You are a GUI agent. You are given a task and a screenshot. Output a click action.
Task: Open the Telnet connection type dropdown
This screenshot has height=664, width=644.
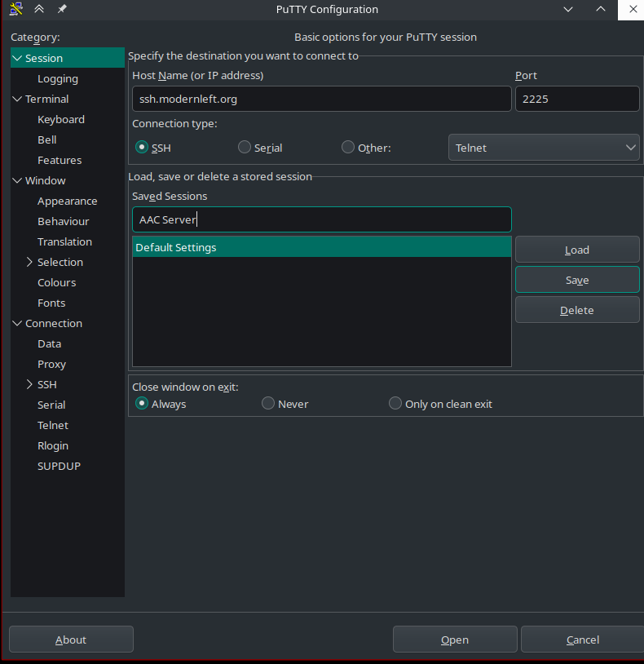[544, 148]
